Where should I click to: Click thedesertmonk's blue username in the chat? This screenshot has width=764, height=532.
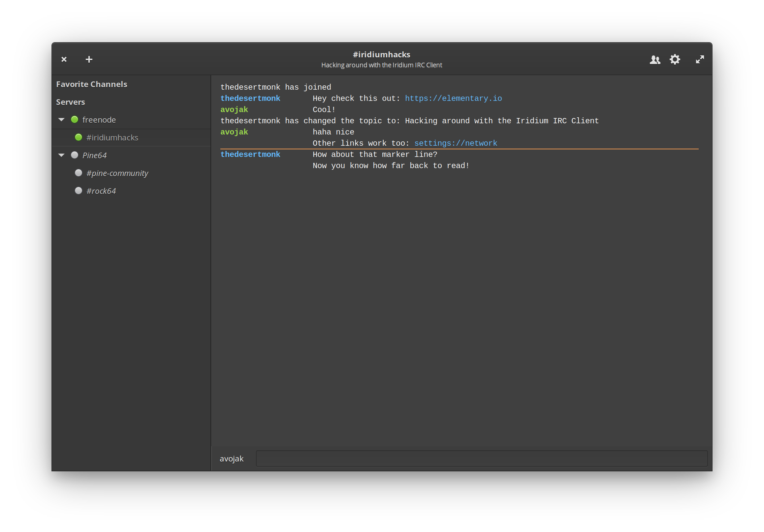tap(250, 99)
